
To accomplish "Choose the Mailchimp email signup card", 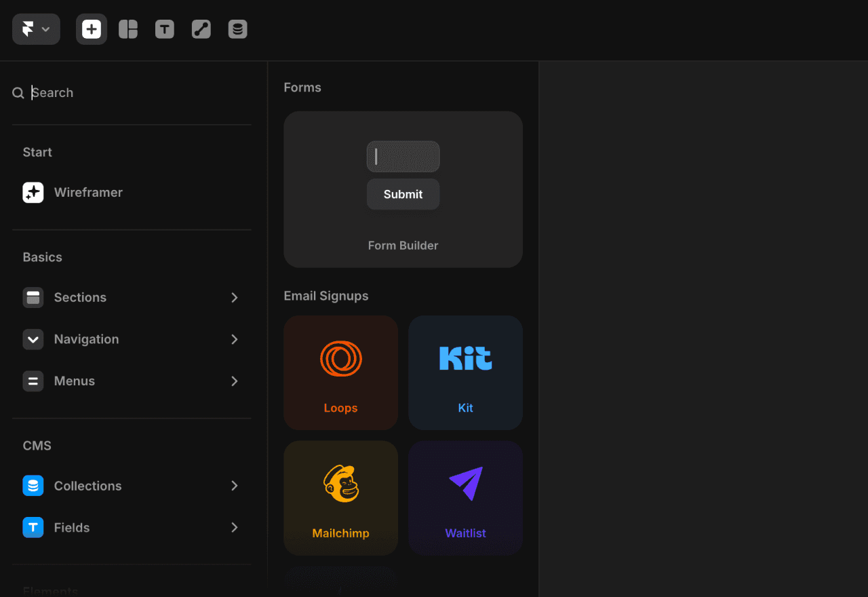I will (x=340, y=498).
